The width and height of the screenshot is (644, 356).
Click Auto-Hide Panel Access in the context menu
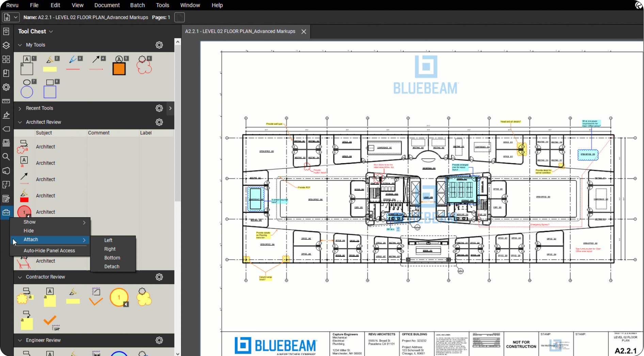(49, 251)
